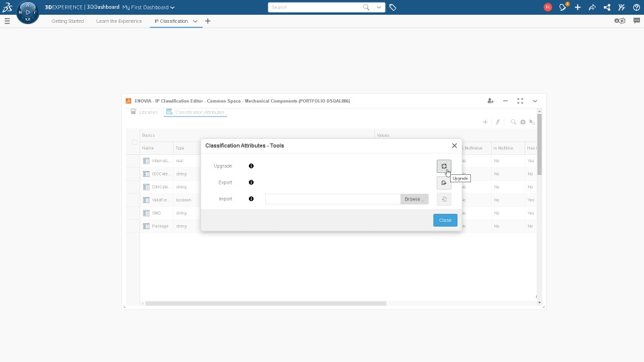Viewport: 644px width, 362px height.
Task: Open widget sharing user icon
Action: (x=490, y=101)
